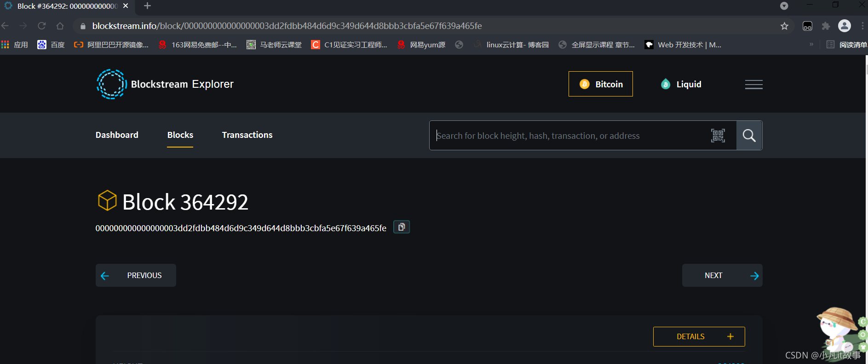Open the 网易yum源 bookmark
The width and height of the screenshot is (868, 364).
click(421, 45)
